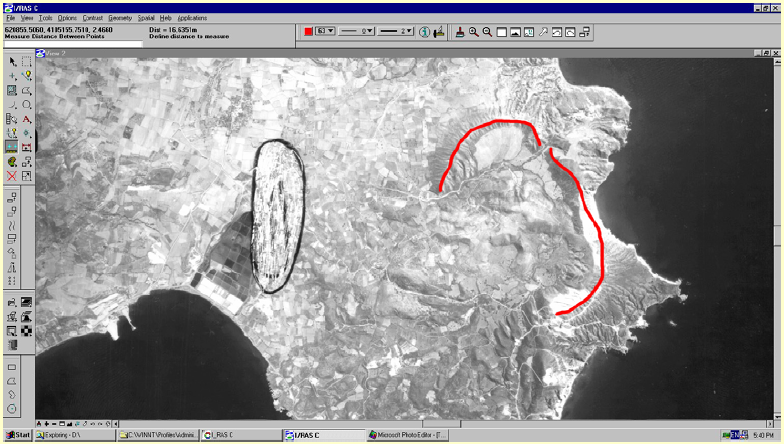This screenshot has width=784, height=444.
Task: Click the Zoom Out magnifier icon
Action: [x=487, y=32]
